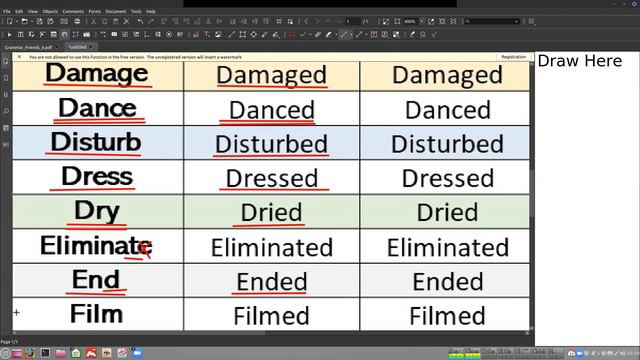Click Disturbed in the middle column
640x360 pixels.
coord(271,144)
